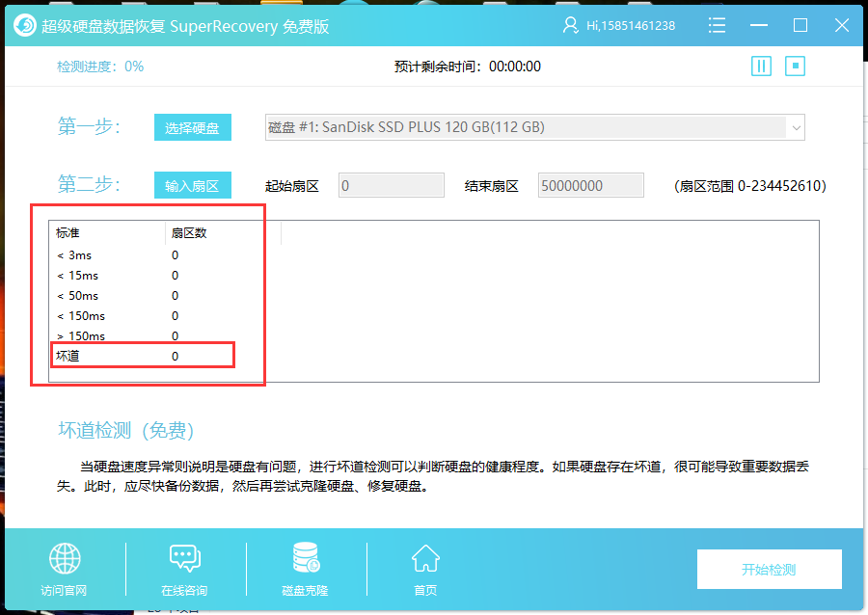Click the 检测进度: 0% text

tap(100, 67)
